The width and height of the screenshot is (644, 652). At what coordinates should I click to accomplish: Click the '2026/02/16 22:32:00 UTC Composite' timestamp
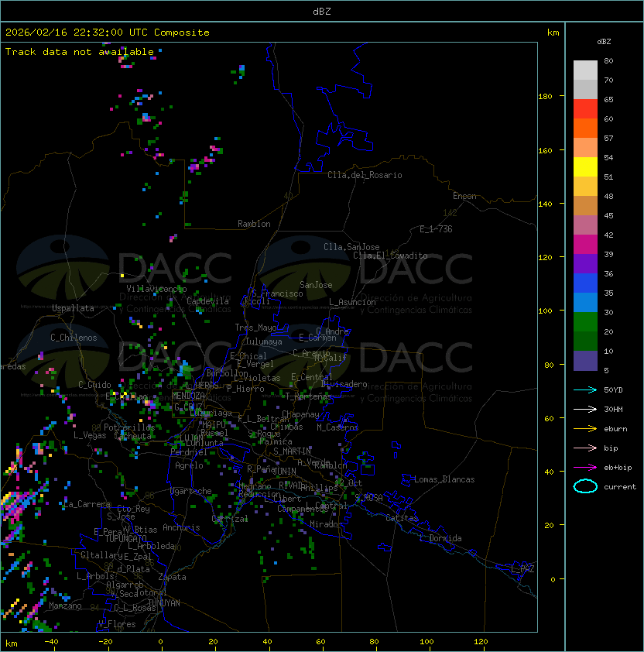point(108,33)
